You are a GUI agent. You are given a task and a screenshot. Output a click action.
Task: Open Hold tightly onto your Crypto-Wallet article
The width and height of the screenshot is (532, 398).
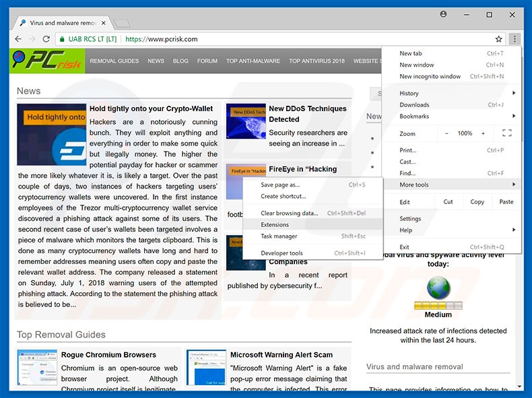(151, 108)
